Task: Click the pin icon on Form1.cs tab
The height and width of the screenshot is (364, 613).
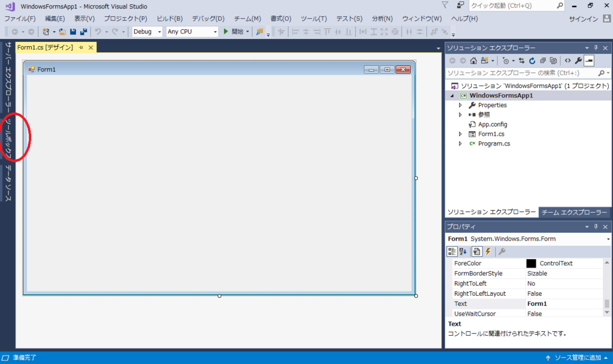Action: pos(81,47)
